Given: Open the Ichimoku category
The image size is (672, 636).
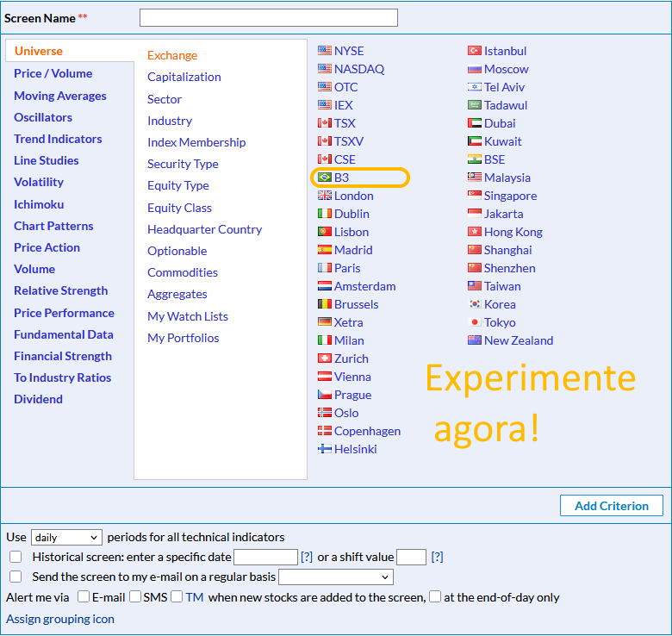Looking at the screenshot, I should pyautogui.click(x=39, y=204).
